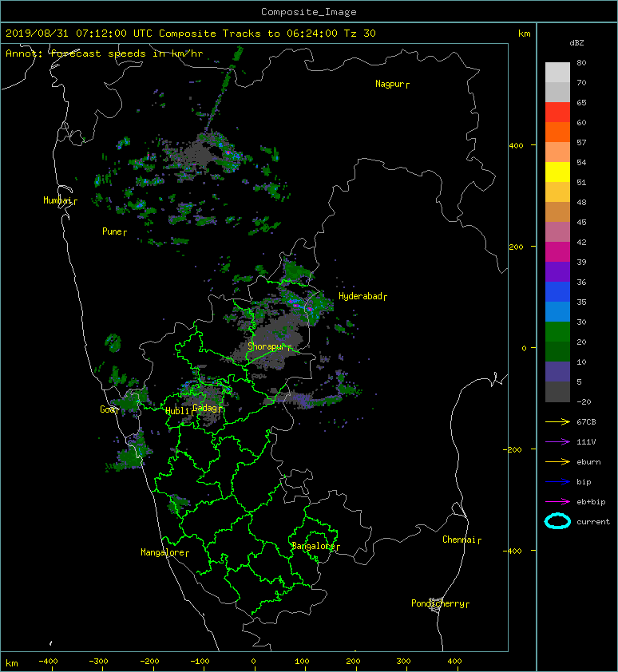The width and height of the screenshot is (618, 672).
Task: Click the Composite_Image title text
Action: pos(309,12)
